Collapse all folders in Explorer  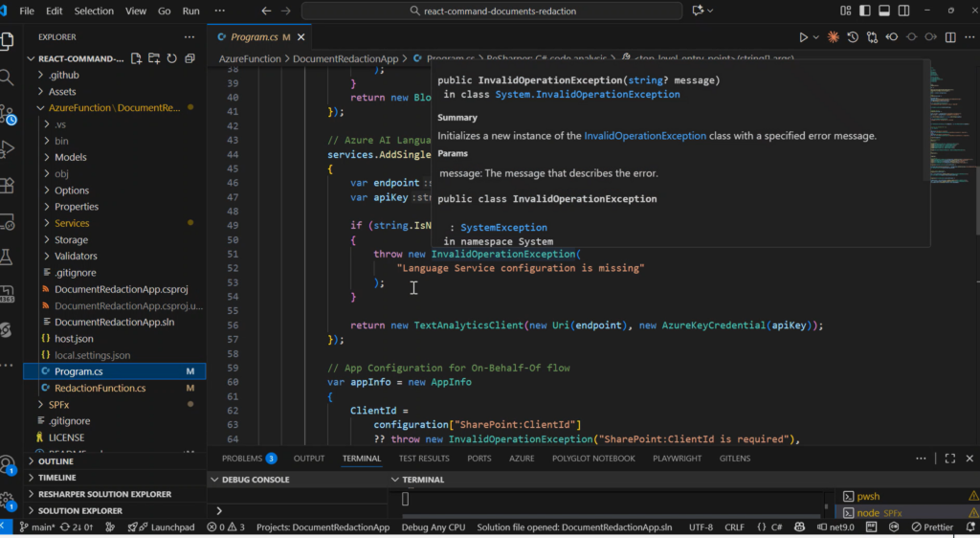(x=189, y=58)
